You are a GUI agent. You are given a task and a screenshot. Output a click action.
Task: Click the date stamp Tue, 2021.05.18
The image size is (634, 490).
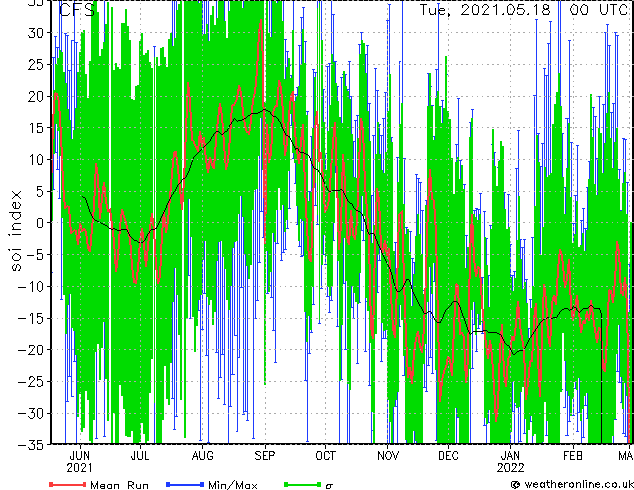tap(485, 10)
